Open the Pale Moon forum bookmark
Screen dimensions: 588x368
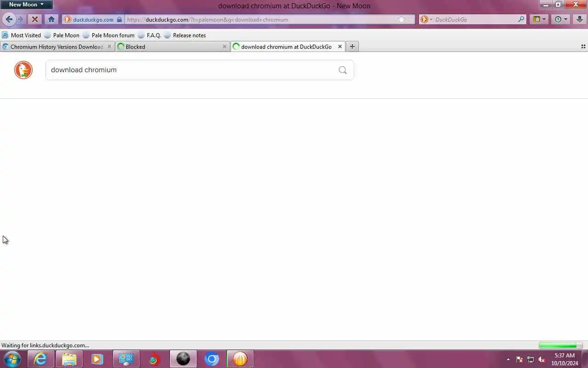(108, 35)
